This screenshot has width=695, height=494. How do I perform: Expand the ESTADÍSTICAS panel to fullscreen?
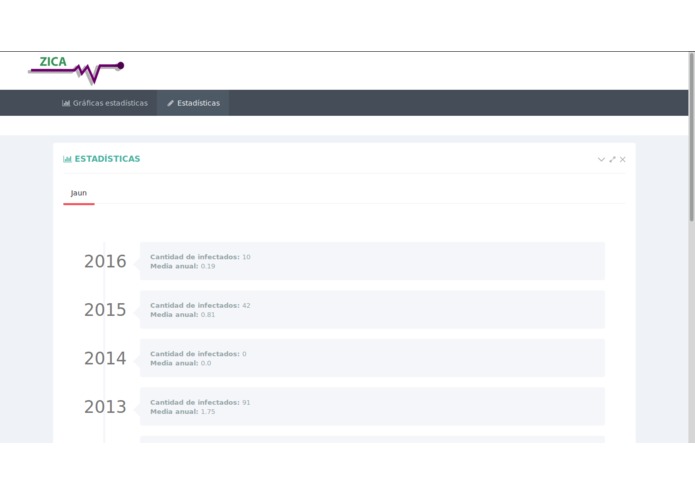[612, 159]
